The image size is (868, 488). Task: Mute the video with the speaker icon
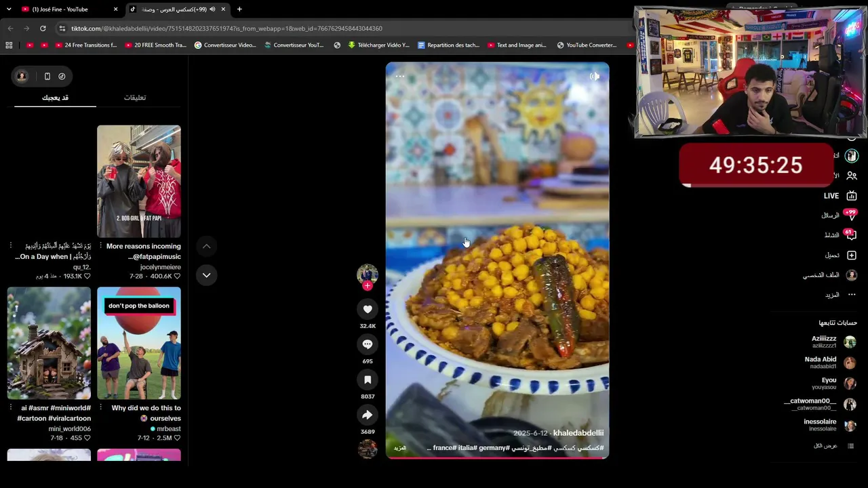click(595, 77)
